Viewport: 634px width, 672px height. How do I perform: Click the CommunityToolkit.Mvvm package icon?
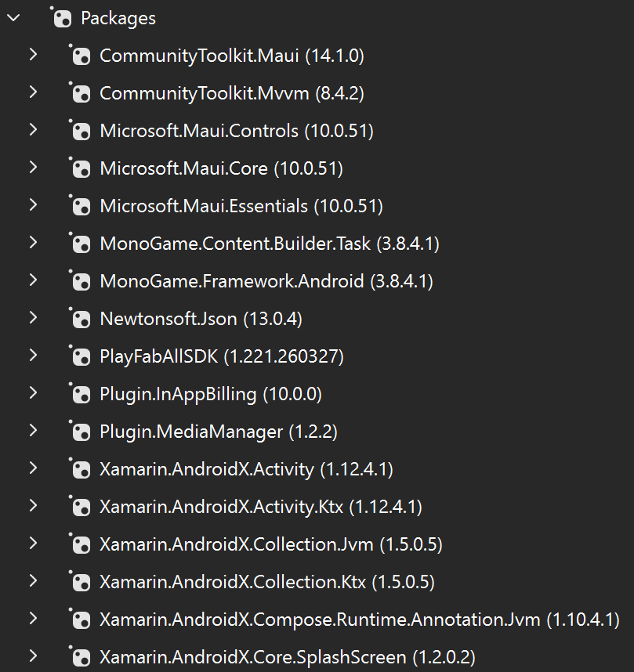coord(81,93)
